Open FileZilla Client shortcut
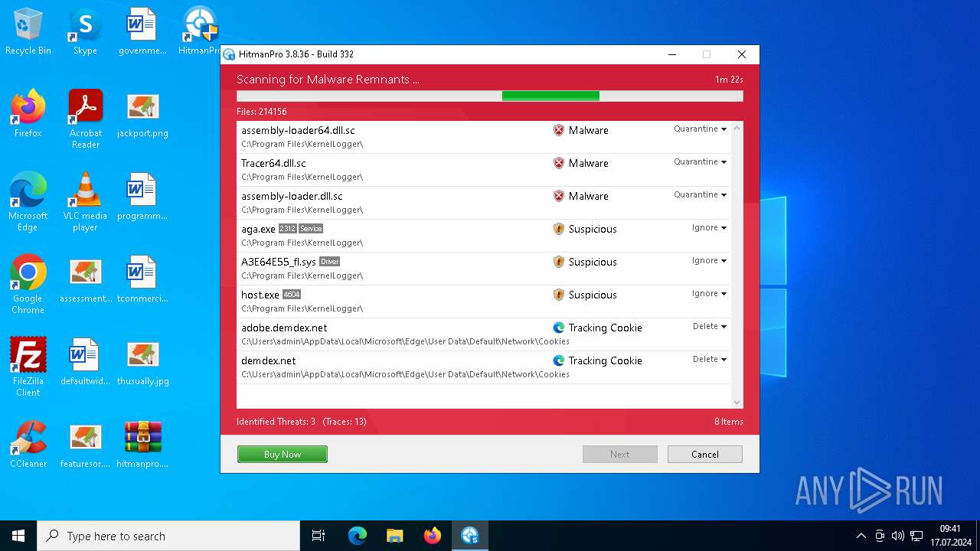 [x=28, y=367]
